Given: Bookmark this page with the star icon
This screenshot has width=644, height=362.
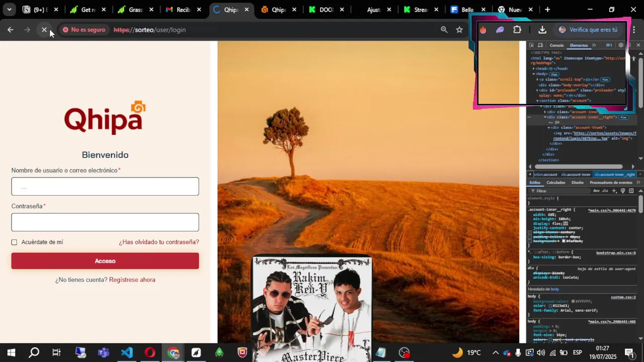Looking at the screenshot, I should coord(459,30).
